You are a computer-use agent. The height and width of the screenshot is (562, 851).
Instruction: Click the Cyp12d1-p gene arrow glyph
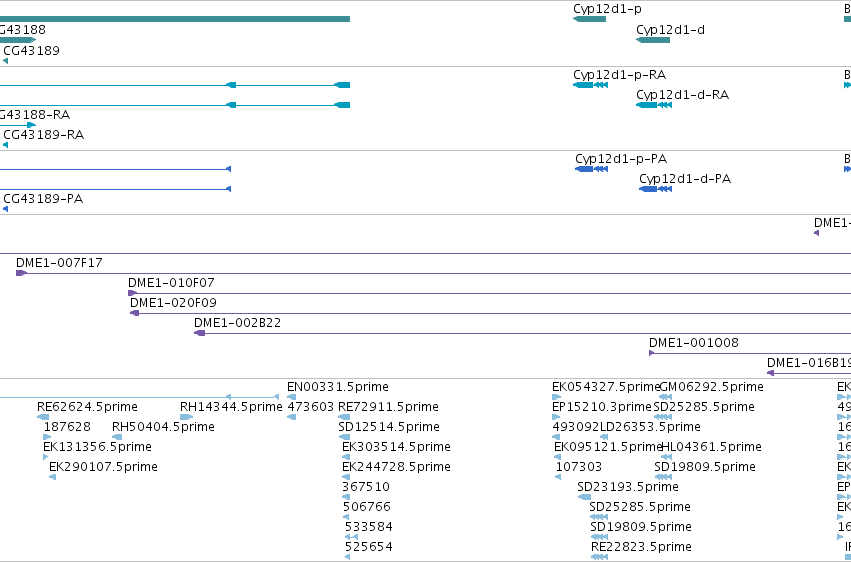point(589,19)
